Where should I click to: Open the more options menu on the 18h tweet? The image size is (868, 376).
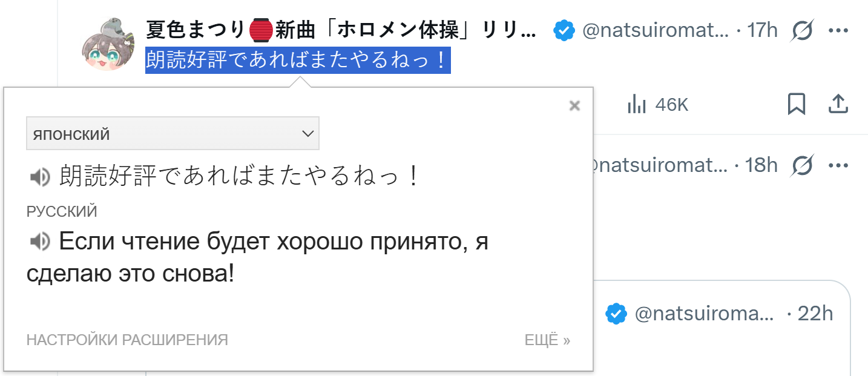[x=838, y=165]
